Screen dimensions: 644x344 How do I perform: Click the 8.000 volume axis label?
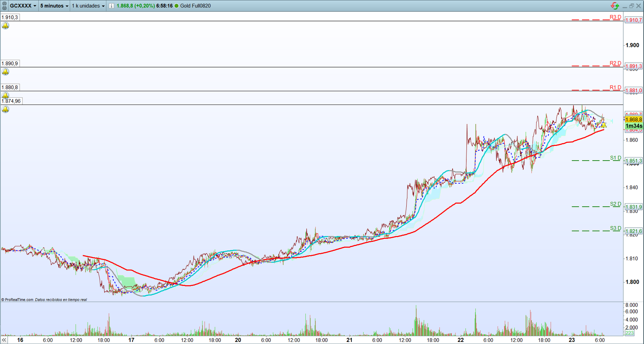coord(632,305)
